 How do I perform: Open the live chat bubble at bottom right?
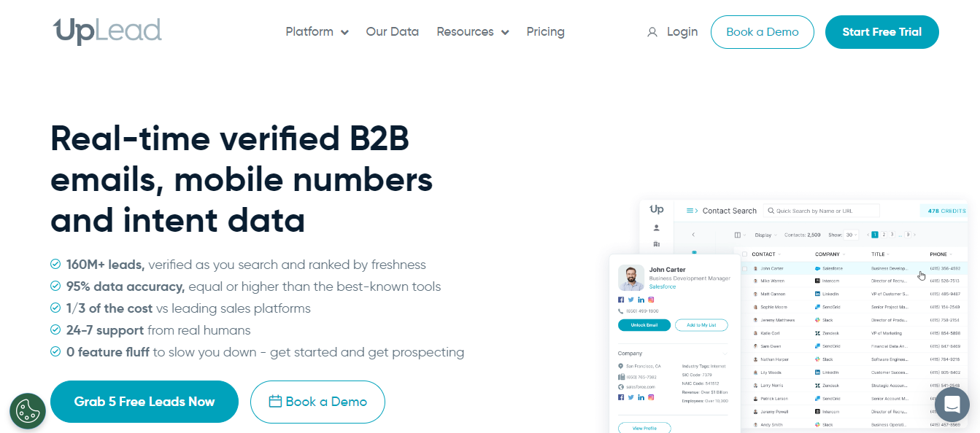tap(952, 404)
